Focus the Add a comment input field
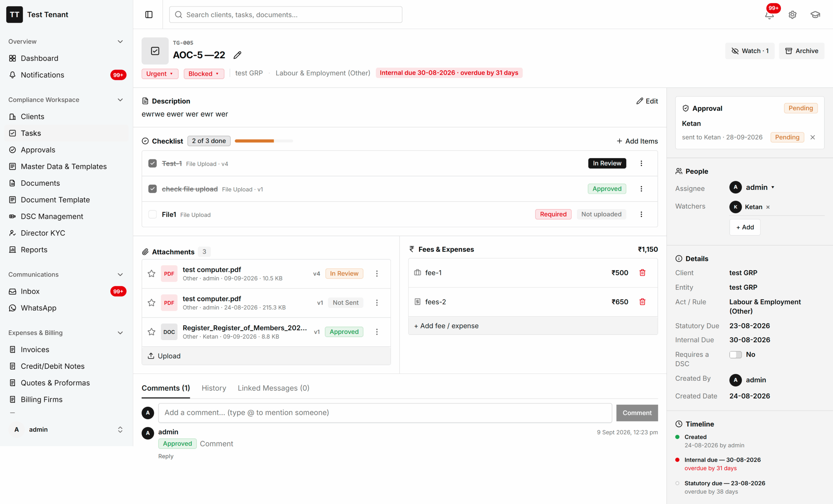This screenshot has width=833, height=504. pos(385,412)
